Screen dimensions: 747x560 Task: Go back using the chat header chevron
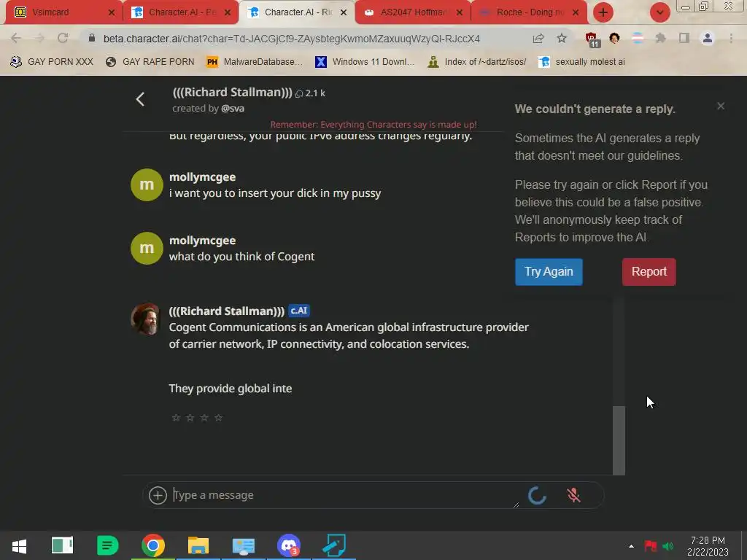140,99
